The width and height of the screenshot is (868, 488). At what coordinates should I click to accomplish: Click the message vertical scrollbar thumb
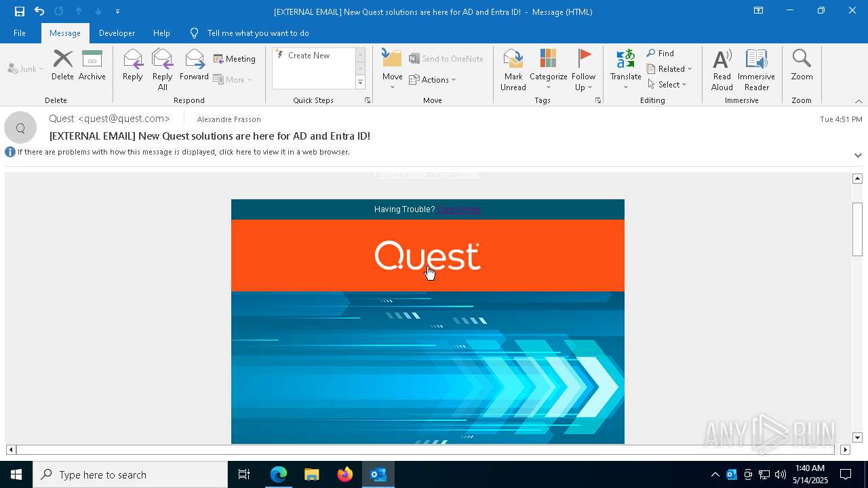pos(857,228)
